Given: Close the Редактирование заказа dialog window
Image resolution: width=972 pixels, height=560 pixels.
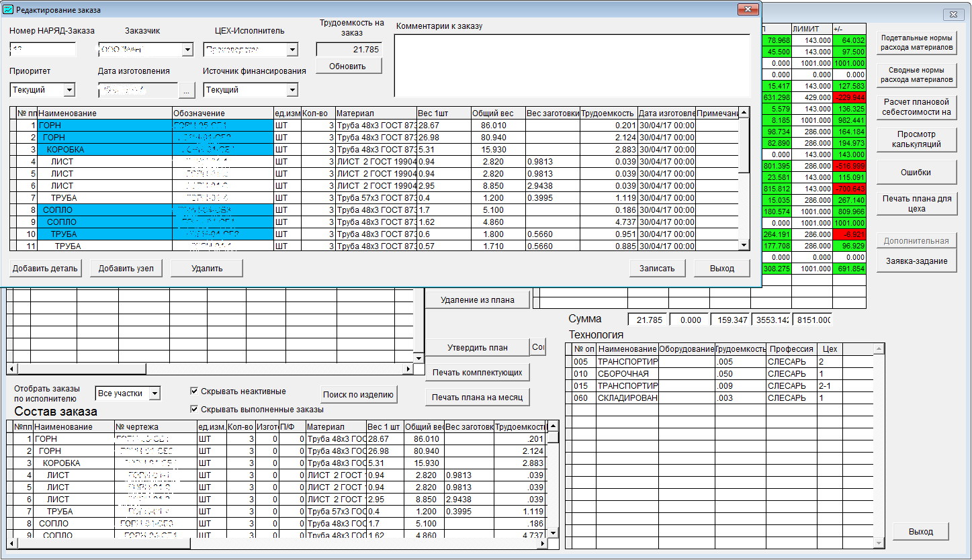Looking at the screenshot, I should tap(747, 9).
